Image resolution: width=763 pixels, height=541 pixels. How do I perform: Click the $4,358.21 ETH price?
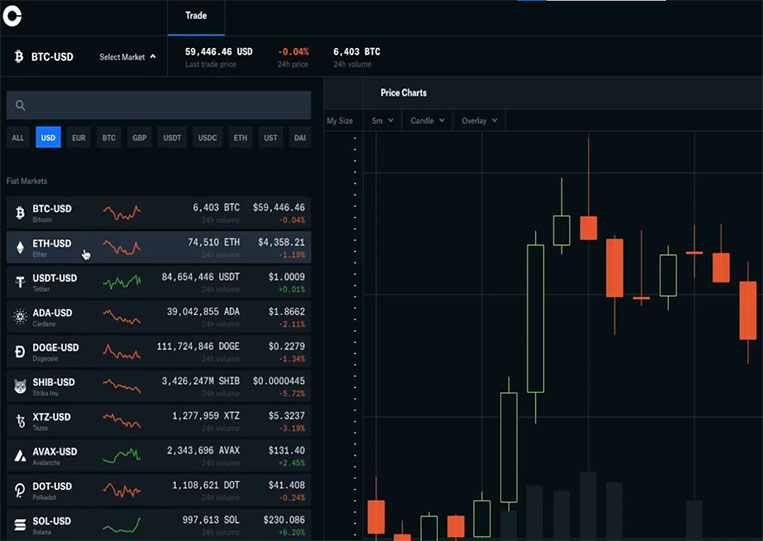(281, 242)
